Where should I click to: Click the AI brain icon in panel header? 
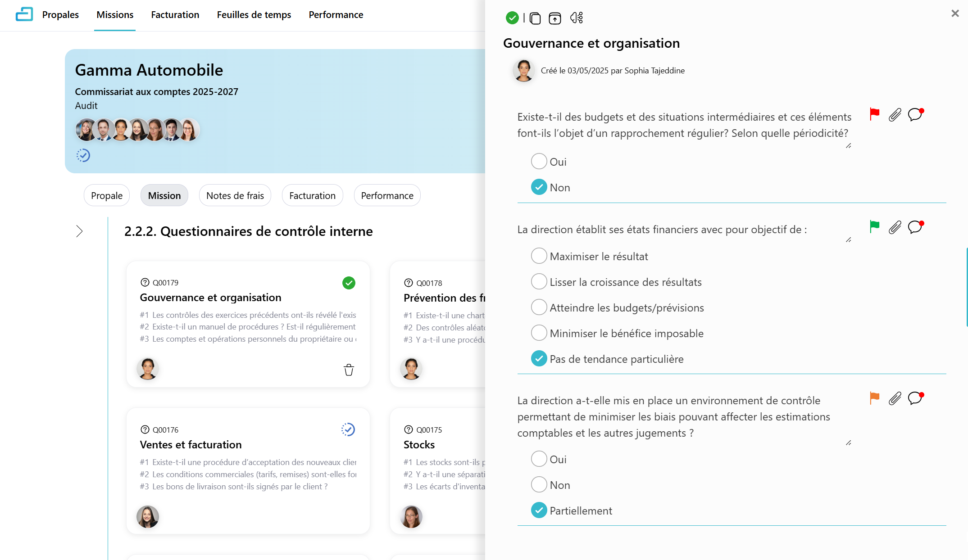click(576, 18)
